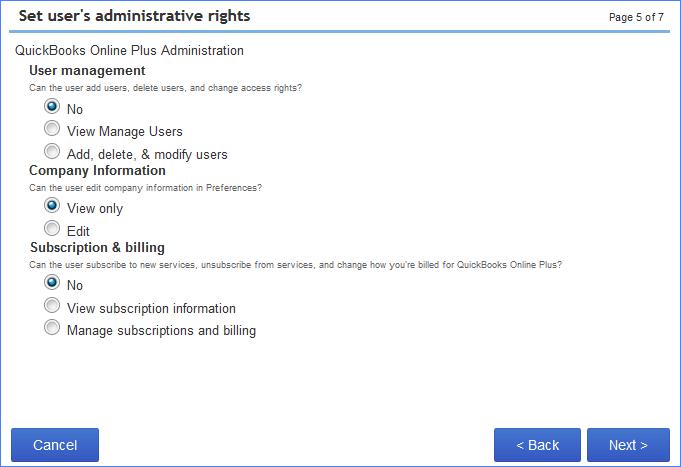
Task: Click the question about adding and deleting users
Action: (165, 88)
